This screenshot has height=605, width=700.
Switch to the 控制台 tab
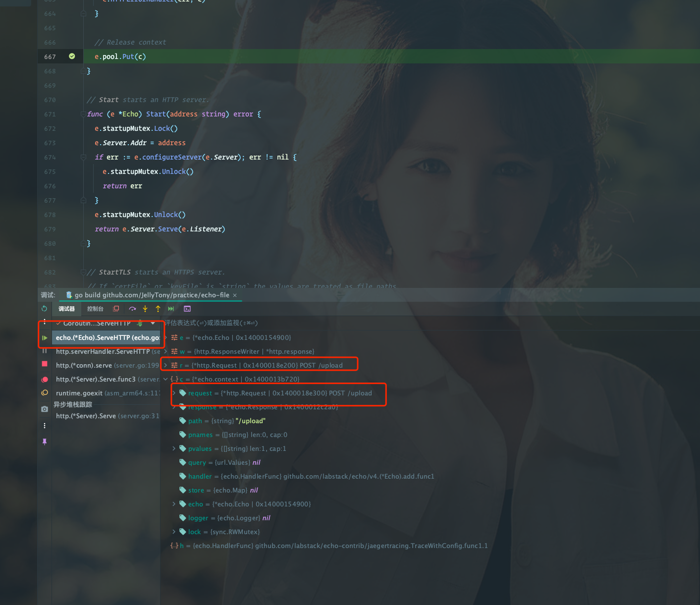(x=95, y=309)
